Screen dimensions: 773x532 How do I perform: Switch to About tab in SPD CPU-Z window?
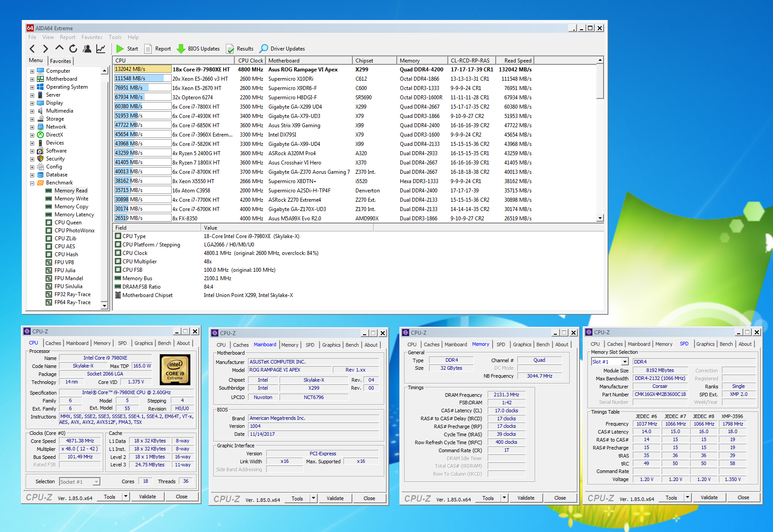coord(745,344)
